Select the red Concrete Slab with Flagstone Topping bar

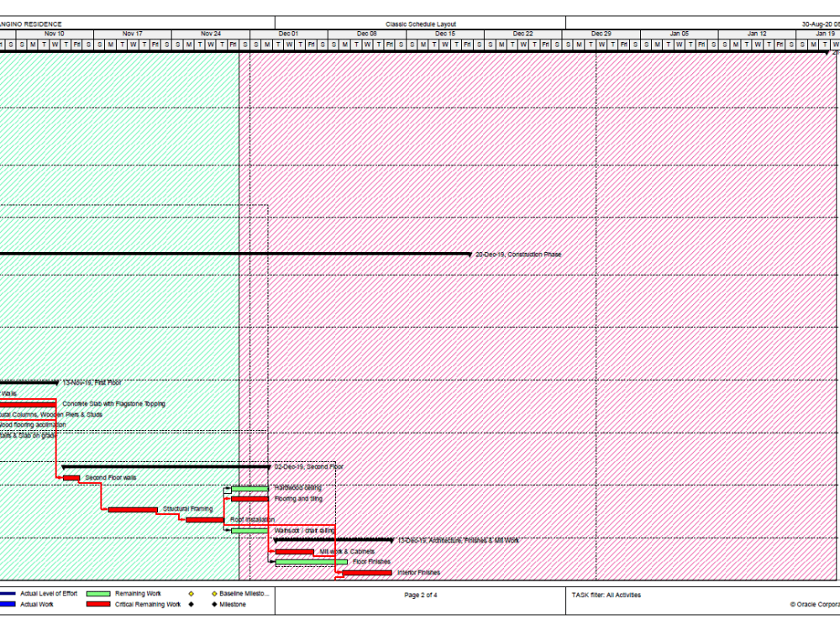click(x=28, y=405)
